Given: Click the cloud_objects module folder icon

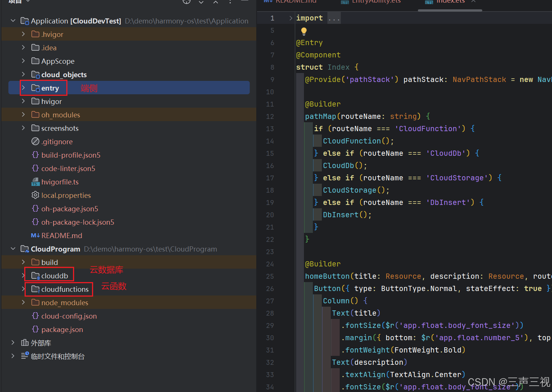Looking at the screenshot, I should point(35,75).
